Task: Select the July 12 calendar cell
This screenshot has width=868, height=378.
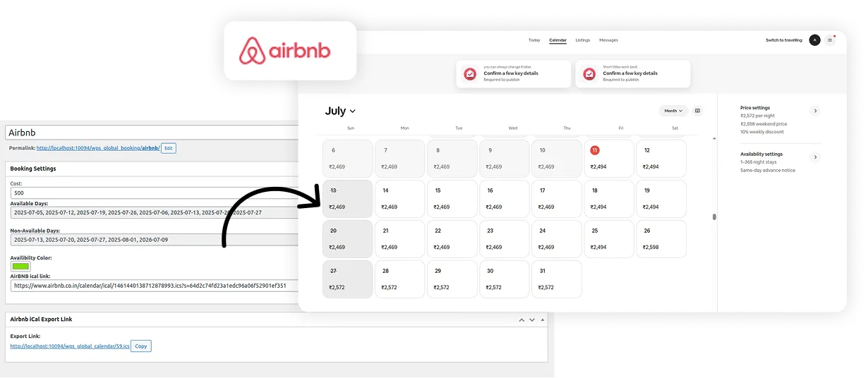Action: pos(661,159)
